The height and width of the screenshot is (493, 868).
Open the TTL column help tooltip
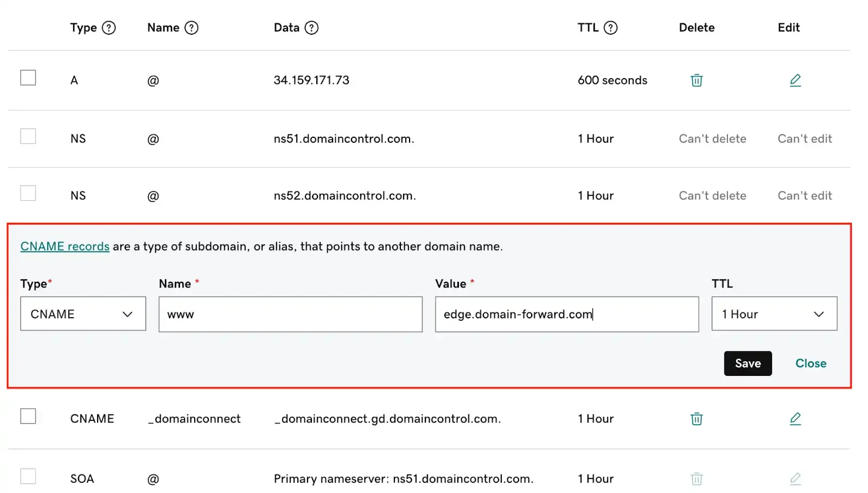(611, 27)
